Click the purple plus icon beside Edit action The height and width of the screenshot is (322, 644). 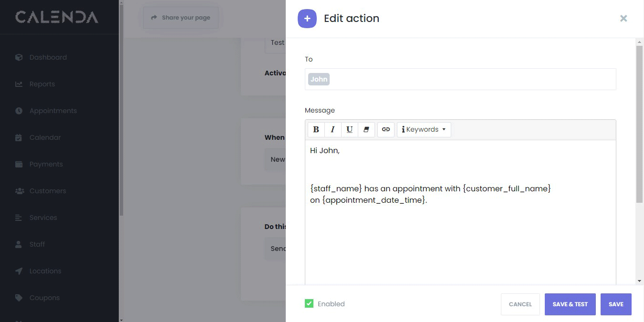307,19
